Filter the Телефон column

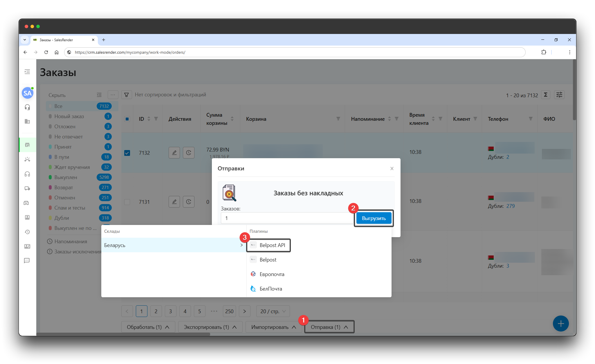click(x=531, y=119)
